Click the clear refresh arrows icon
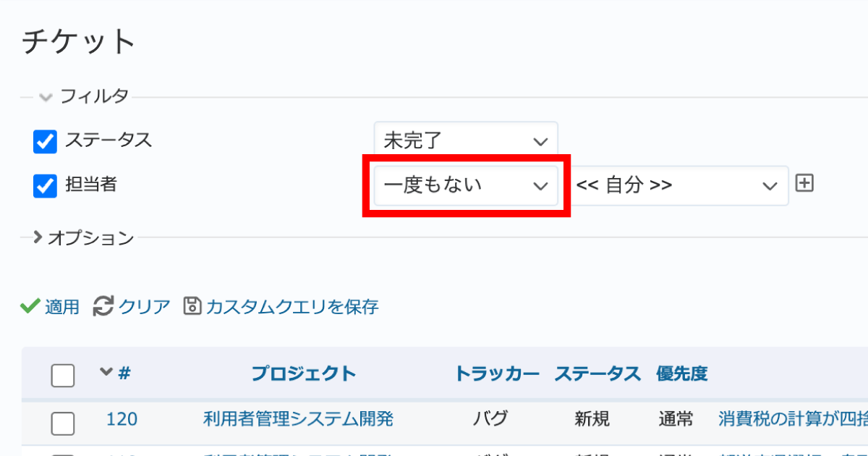Screen dimensions: 868x456 [103, 306]
